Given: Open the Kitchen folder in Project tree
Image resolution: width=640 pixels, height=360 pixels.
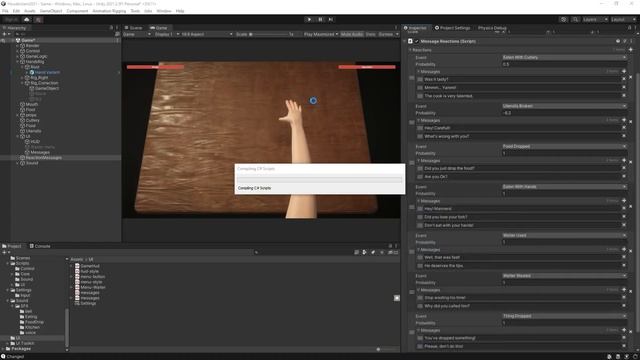Looking at the screenshot, I should coord(33,327).
